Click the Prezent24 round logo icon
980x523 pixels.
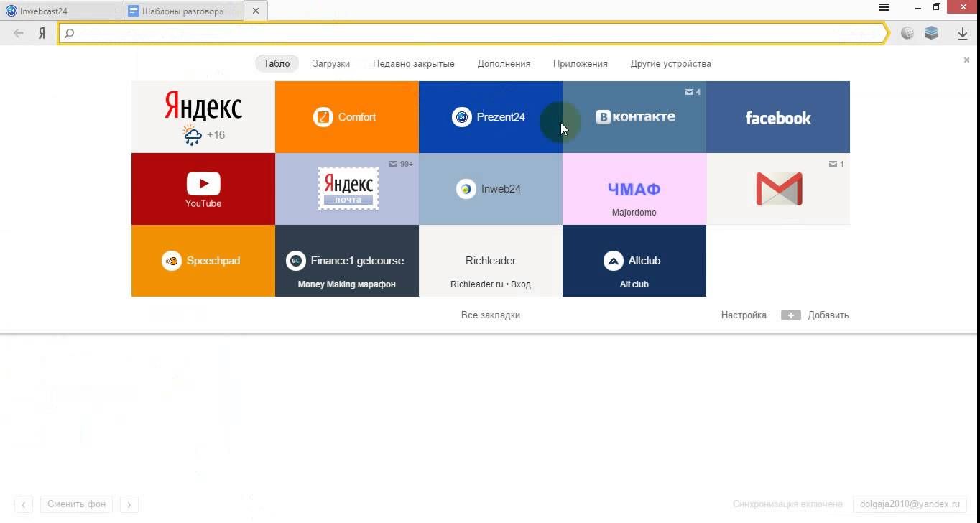[462, 117]
